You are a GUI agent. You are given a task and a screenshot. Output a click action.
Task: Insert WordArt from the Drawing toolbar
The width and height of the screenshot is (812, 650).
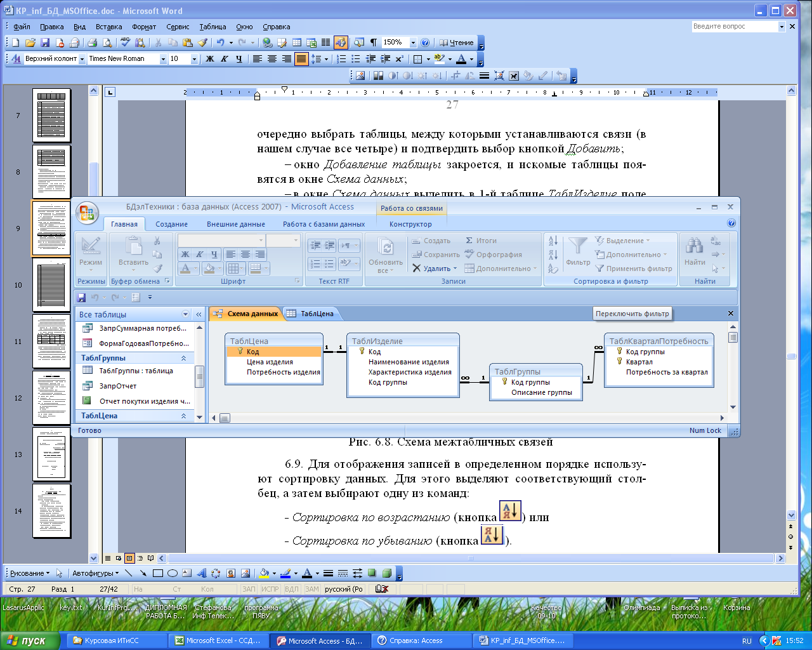[x=202, y=573]
